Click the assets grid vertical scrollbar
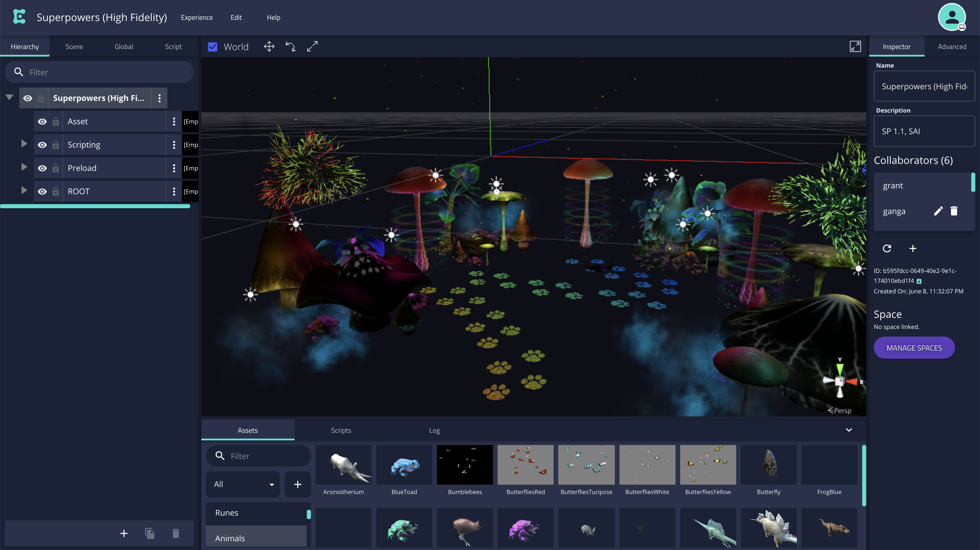 864,475
